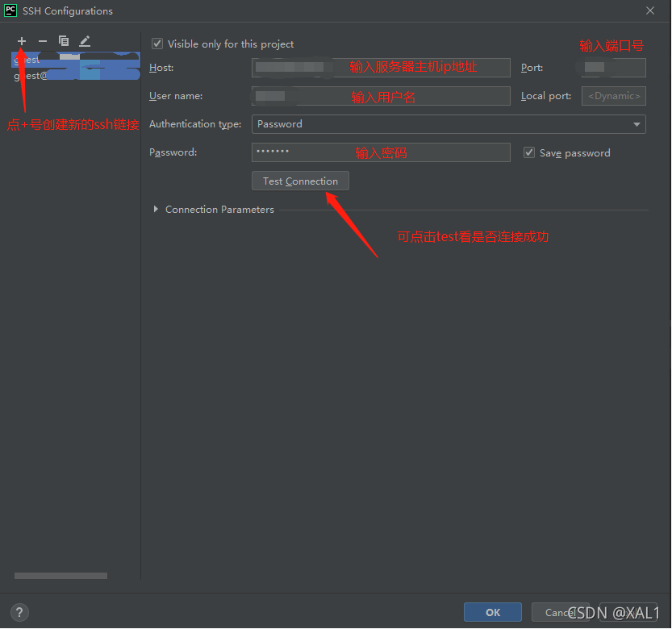
Task: Edit the SSH configuration name with pencil icon
Action: coord(85,41)
